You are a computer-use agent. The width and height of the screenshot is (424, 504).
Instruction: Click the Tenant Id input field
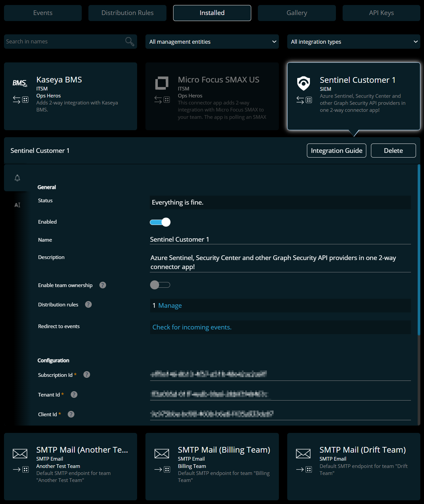tap(280, 394)
